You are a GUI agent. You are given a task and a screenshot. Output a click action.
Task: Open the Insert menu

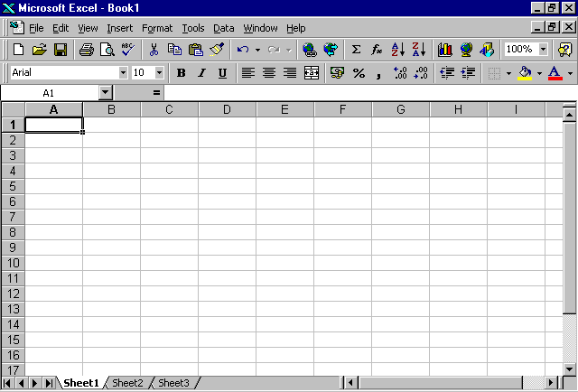coord(120,28)
